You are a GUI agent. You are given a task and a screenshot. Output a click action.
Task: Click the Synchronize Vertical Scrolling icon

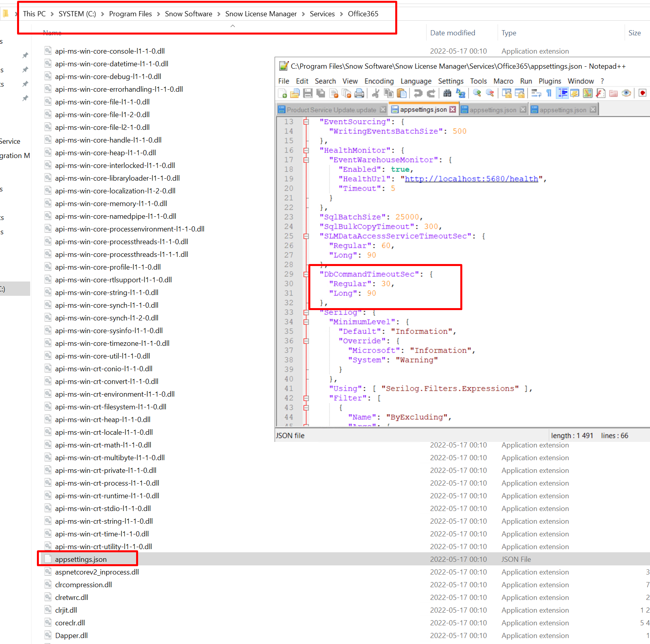point(506,93)
